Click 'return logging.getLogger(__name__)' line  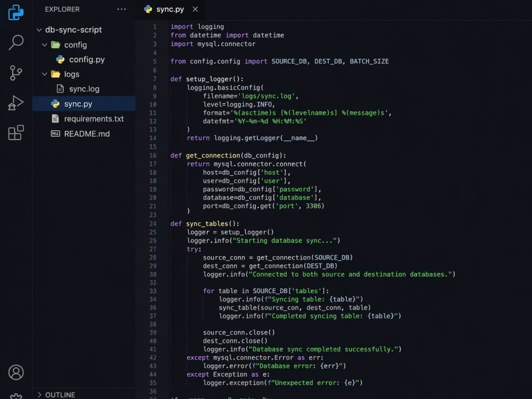pyautogui.click(x=252, y=138)
